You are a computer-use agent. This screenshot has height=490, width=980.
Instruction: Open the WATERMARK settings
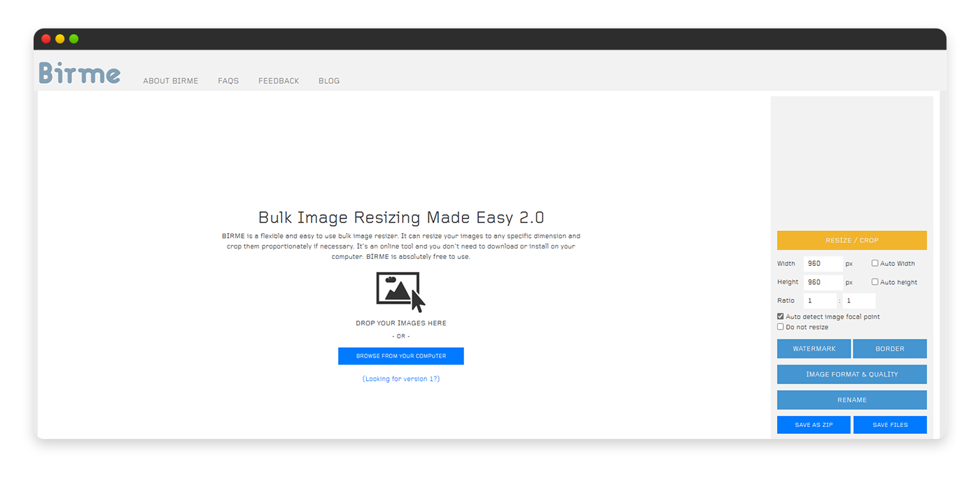tap(814, 349)
